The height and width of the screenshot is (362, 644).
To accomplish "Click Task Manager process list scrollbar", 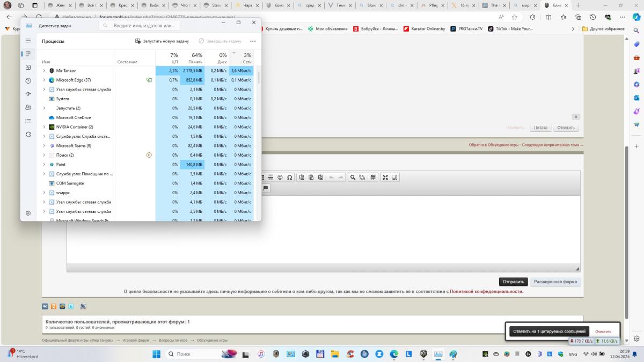I will click(259, 77).
